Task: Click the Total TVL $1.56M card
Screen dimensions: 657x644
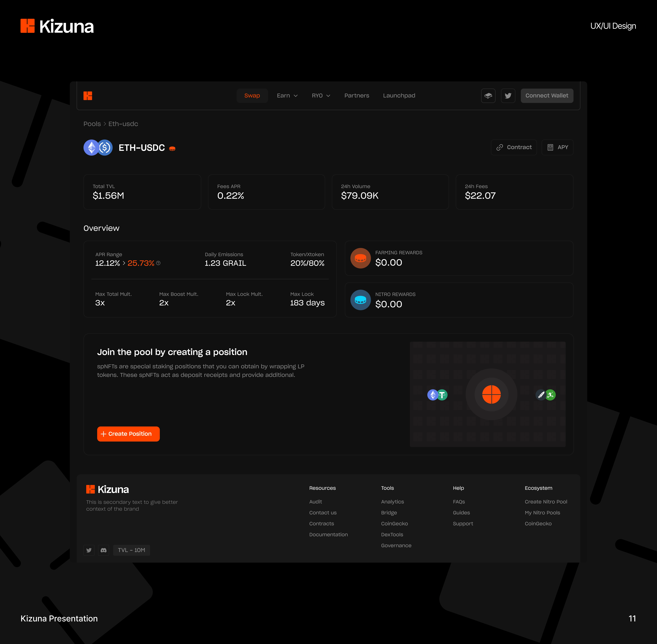Action: pos(142,192)
